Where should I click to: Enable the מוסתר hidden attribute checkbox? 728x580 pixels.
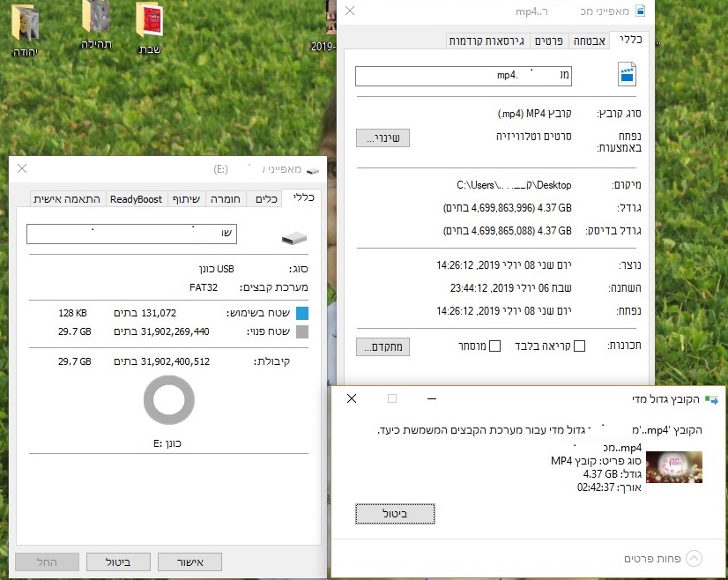pyautogui.click(x=496, y=346)
